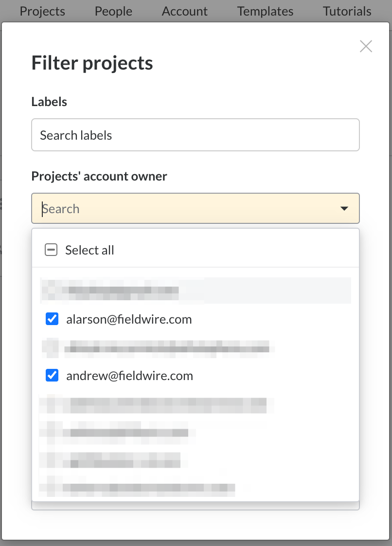The height and width of the screenshot is (546, 392).
Task: Click the Filter projects heading
Action: pos(92,63)
